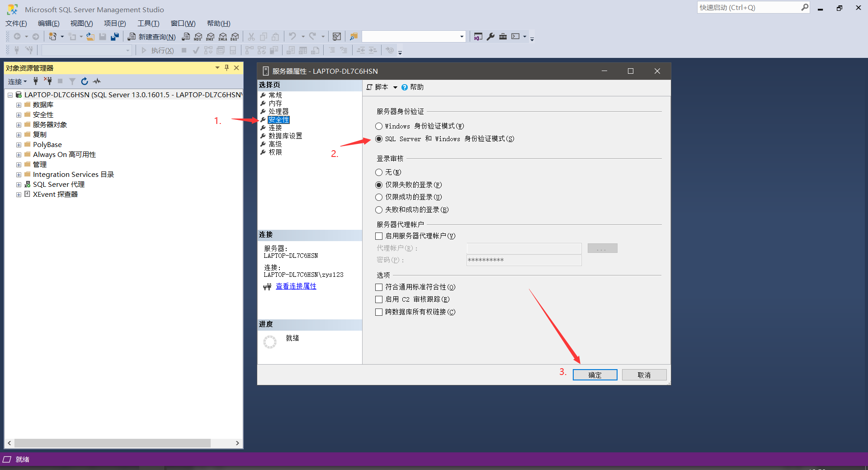Select 无(N) login auditing radio button
This screenshot has width=868, height=470.
tap(379, 172)
